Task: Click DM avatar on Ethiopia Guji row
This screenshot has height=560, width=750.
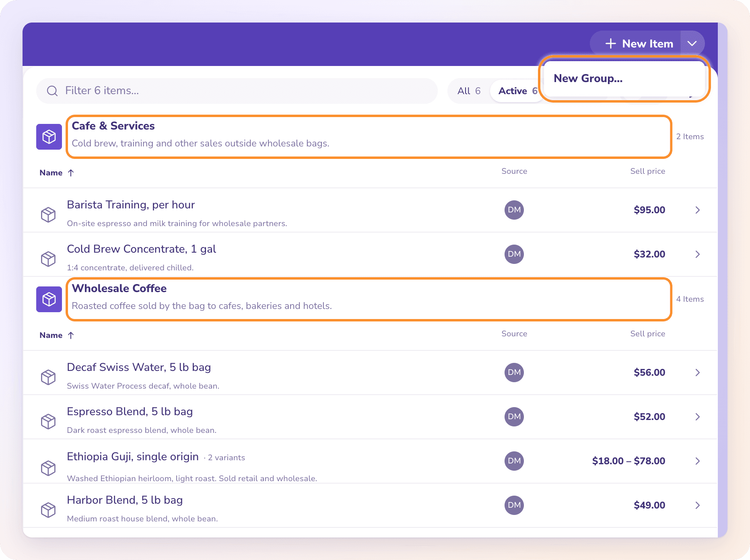Action: pos(514,461)
